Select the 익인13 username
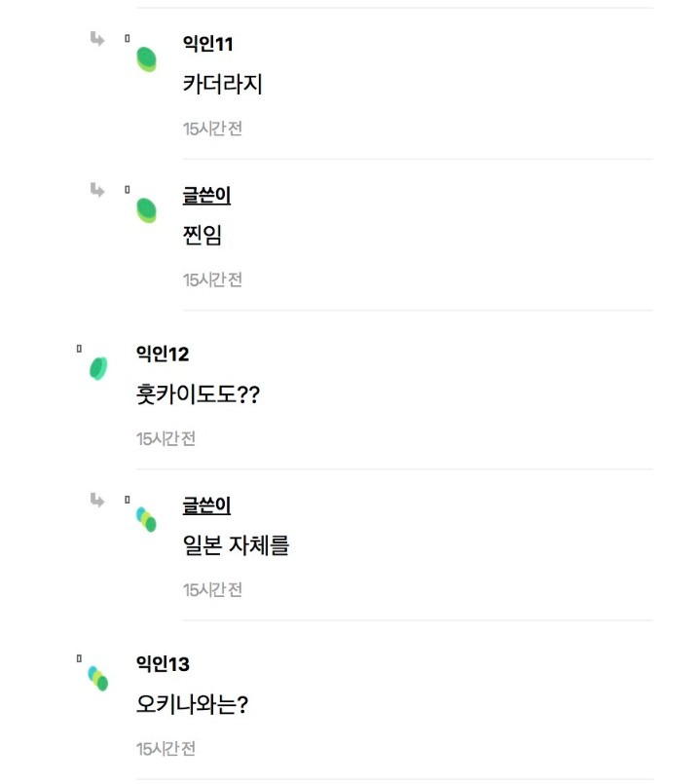The image size is (700, 784). pyautogui.click(x=163, y=664)
